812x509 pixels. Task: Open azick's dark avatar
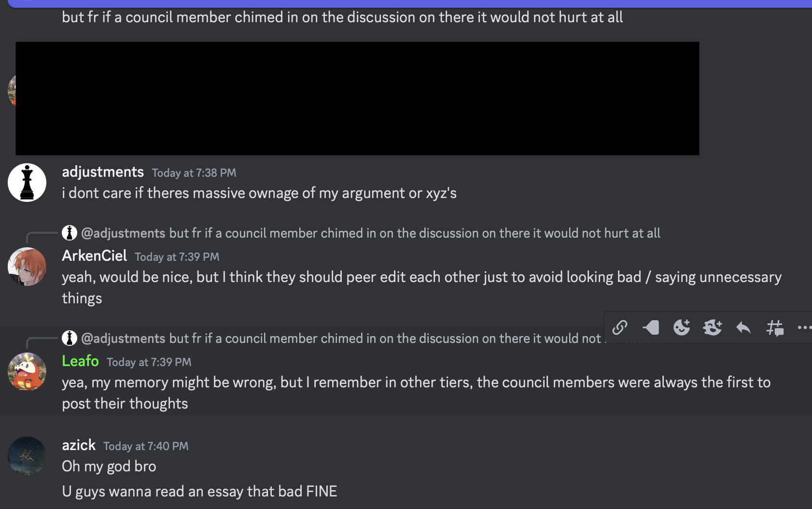tap(27, 456)
